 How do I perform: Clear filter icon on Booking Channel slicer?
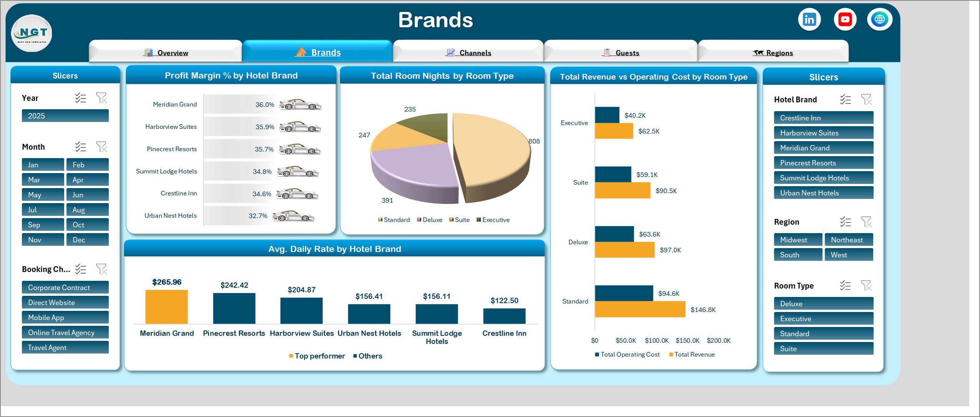(x=101, y=269)
